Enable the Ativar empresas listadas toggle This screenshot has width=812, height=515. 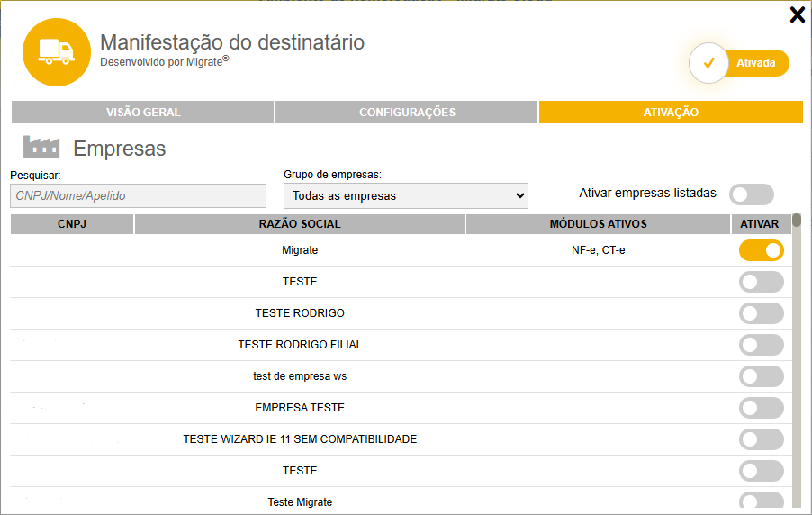752,194
